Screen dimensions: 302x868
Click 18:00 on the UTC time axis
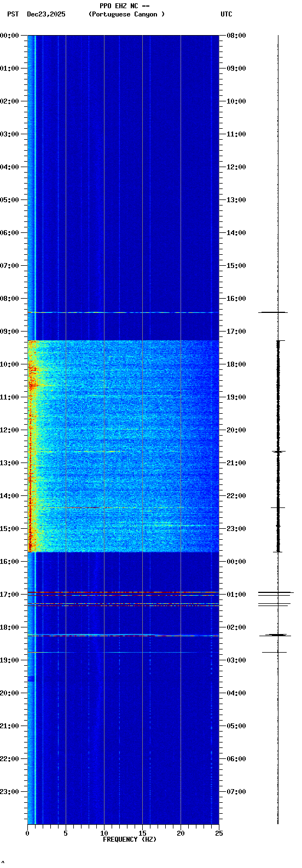point(236,364)
